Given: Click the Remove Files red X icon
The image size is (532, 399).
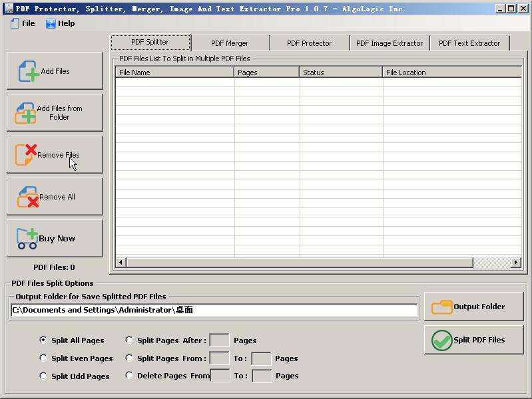Looking at the screenshot, I should [x=26, y=154].
